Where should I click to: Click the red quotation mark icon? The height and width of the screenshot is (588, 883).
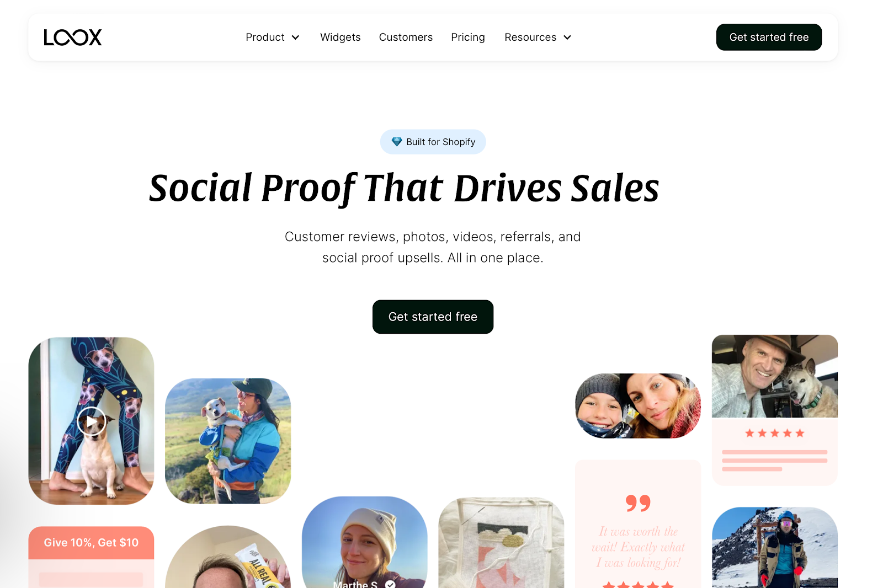point(638,503)
